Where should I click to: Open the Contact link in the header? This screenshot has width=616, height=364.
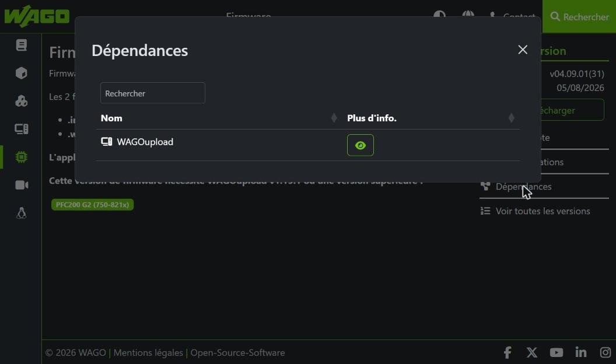(x=512, y=16)
